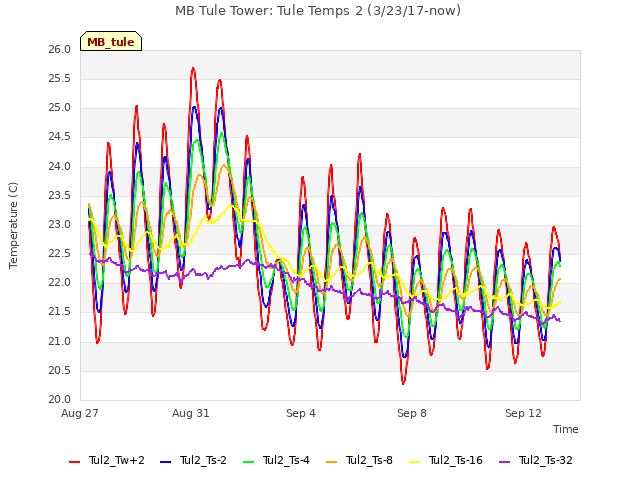
Task: Click the Sep 8 x-axis tick label
Action: pyautogui.click(x=412, y=413)
